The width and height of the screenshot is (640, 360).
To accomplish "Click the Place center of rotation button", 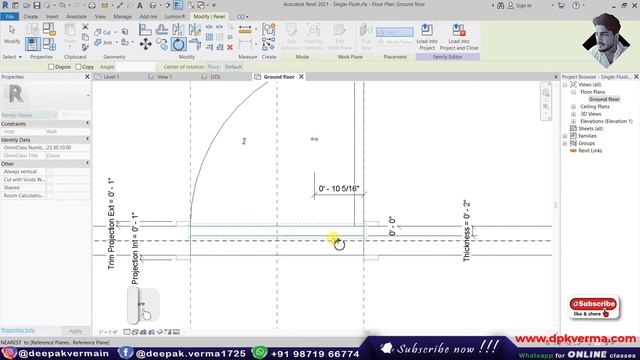I will pyautogui.click(x=213, y=67).
